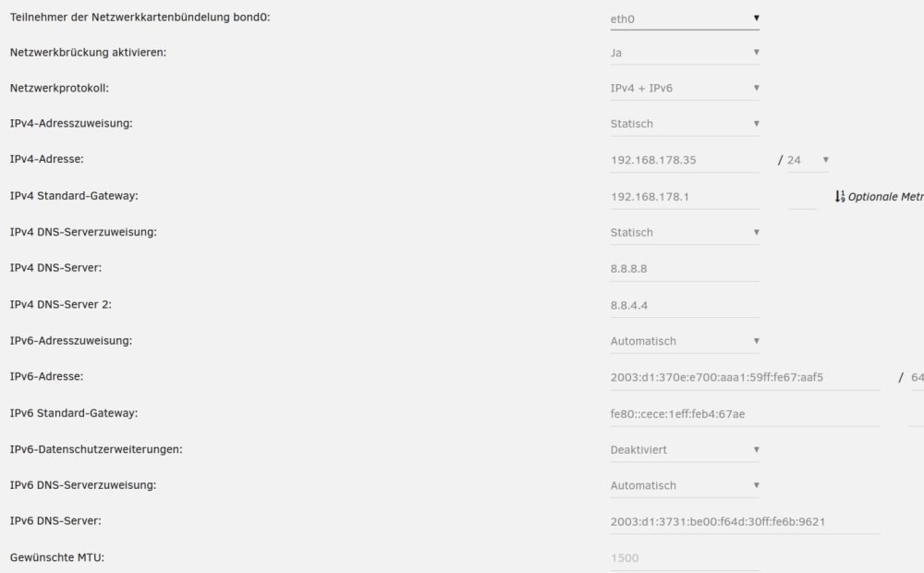Click into IPv4 Standard-Gateway field
The height and width of the screenshot is (573, 924).
coord(685,197)
